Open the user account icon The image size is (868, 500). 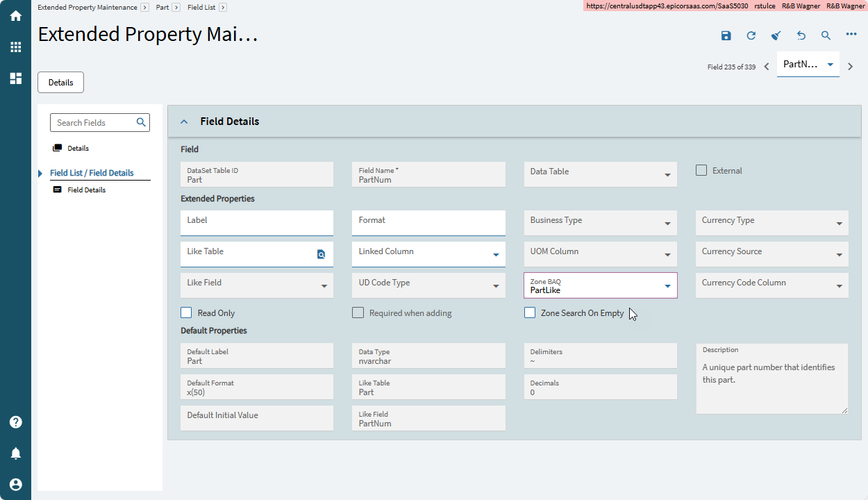(15, 485)
